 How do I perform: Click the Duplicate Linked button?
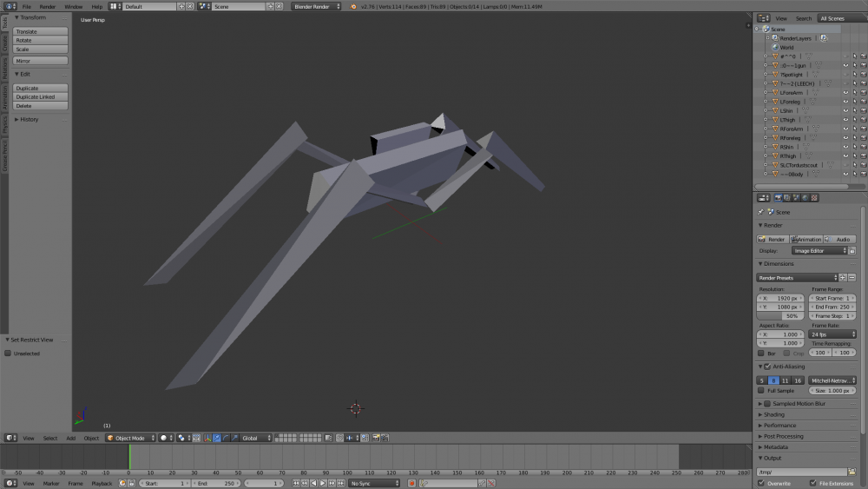tap(40, 97)
